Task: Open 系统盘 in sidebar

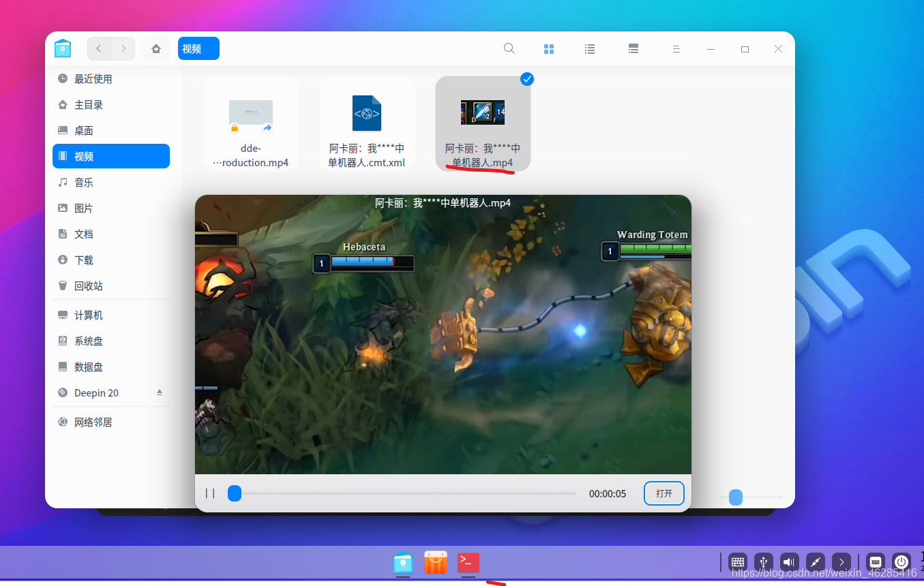Action: coord(111,341)
